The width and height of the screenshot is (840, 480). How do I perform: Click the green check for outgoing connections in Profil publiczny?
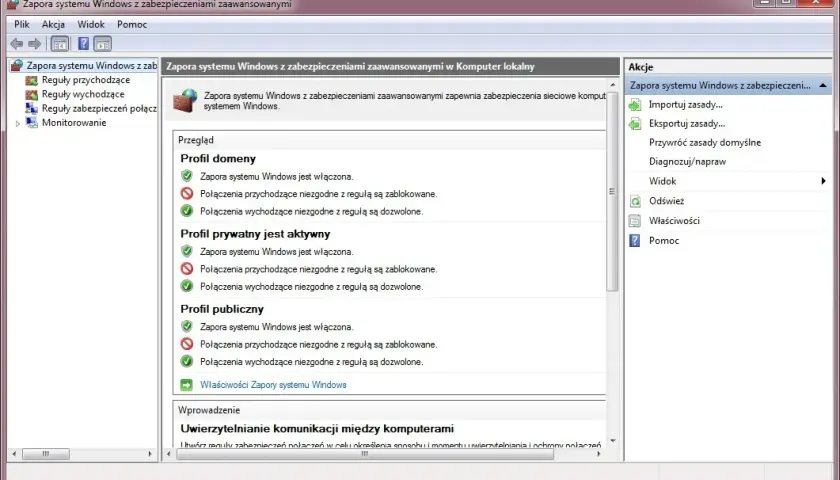click(186, 362)
